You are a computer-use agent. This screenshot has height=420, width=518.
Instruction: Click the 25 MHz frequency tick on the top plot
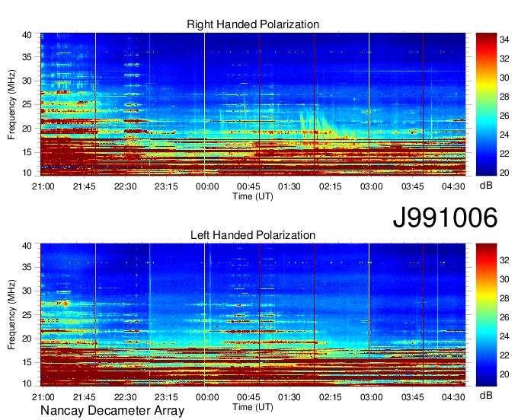(27, 104)
